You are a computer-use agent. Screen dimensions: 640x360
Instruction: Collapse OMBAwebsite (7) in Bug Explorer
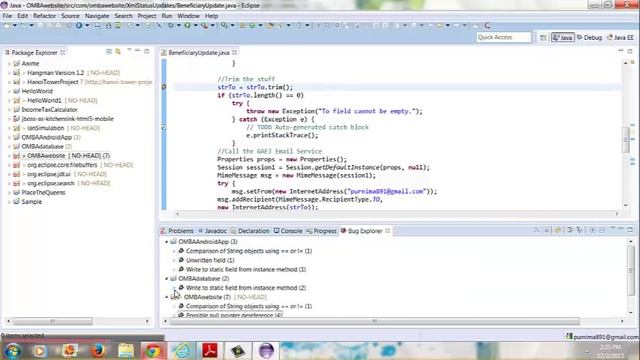pos(167,297)
